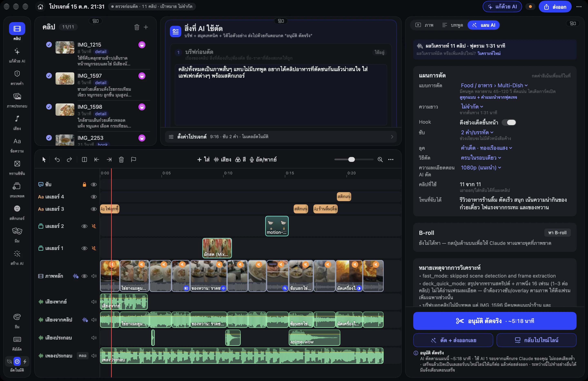Viewport: 588px width, 381px height.
Task: Click the undo arrow in timeline toolbar
Action: [x=57, y=160]
